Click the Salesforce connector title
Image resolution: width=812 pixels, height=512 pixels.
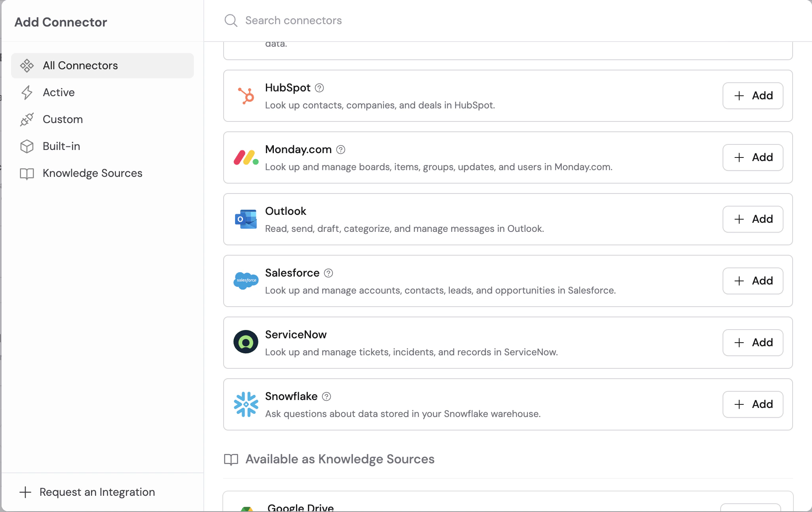[x=292, y=273]
